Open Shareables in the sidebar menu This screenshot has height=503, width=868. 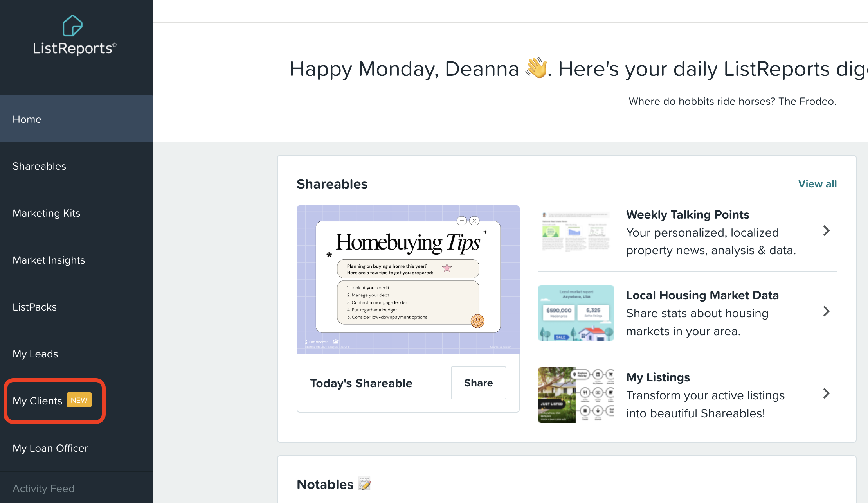39,166
